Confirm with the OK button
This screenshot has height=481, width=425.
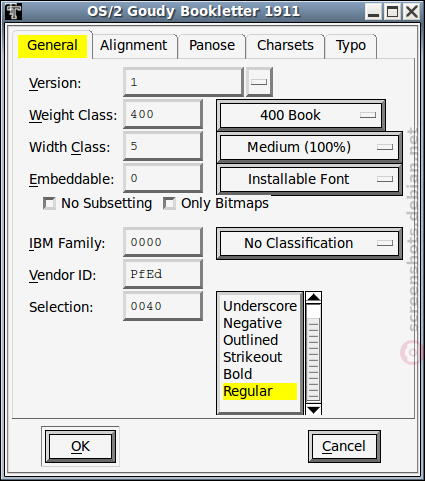click(x=80, y=446)
